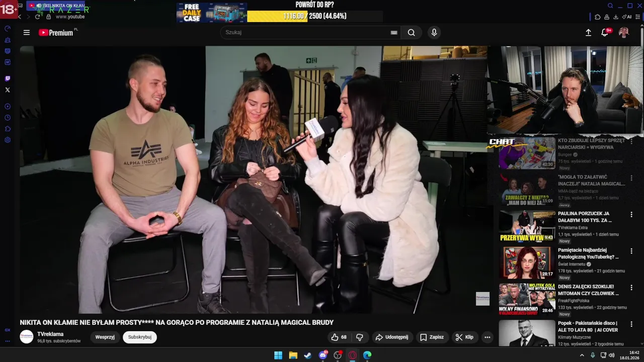644x362 pixels.
Task: Dislike the video
Action: coord(360,337)
